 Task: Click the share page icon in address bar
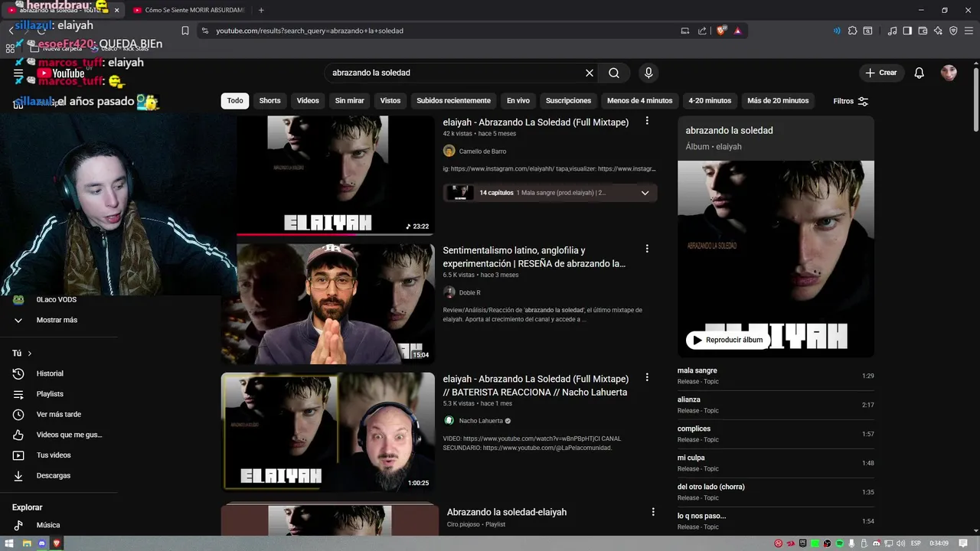pos(702,31)
